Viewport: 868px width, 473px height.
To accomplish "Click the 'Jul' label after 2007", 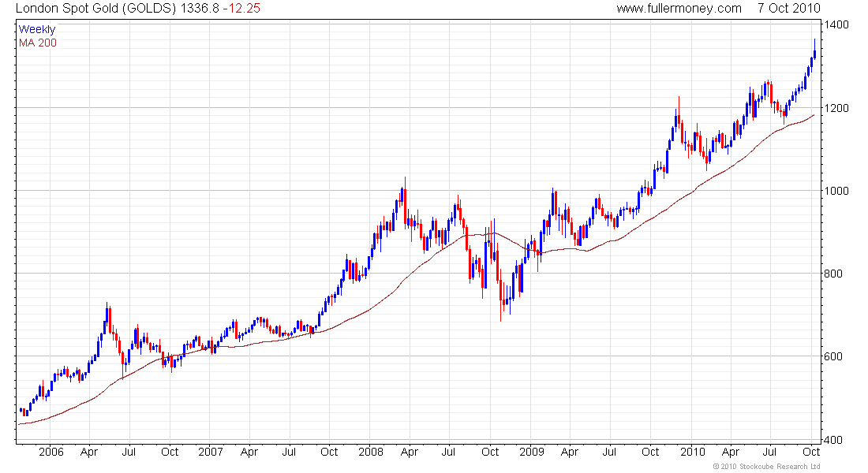I will [x=289, y=452].
